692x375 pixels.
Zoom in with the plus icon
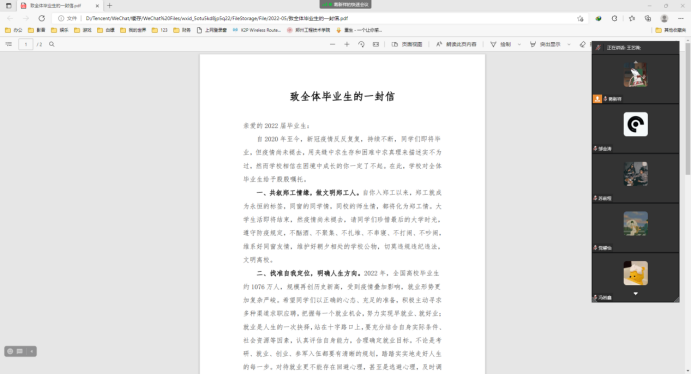(347, 44)
